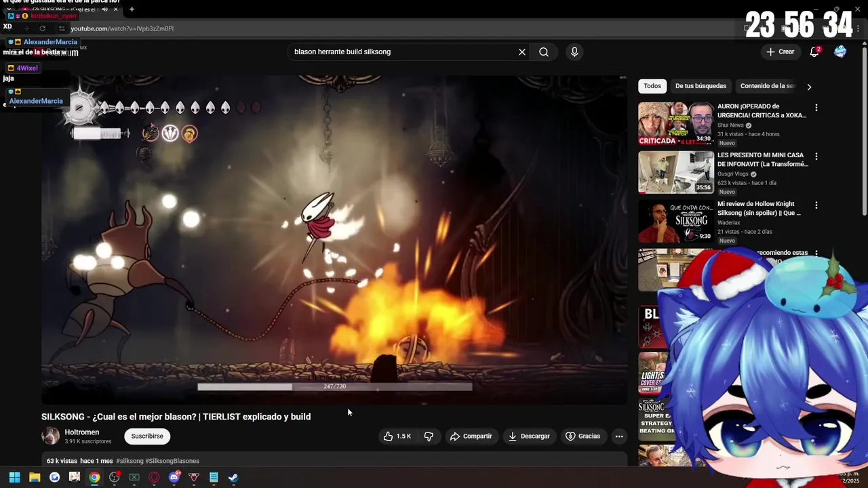Select the 'De tus búsquedas' chip
The image size is (868, 488).
coord(701,86)
